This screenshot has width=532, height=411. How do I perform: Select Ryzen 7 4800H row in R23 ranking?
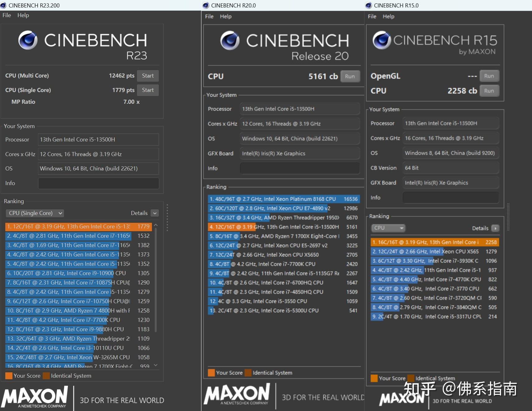point(78,311)
